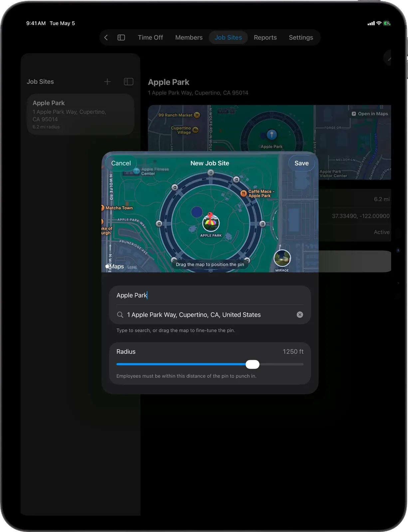
Task: Tap the back chevron in top navigation bar
Action: pyautogui.click(x=106, y=38)
